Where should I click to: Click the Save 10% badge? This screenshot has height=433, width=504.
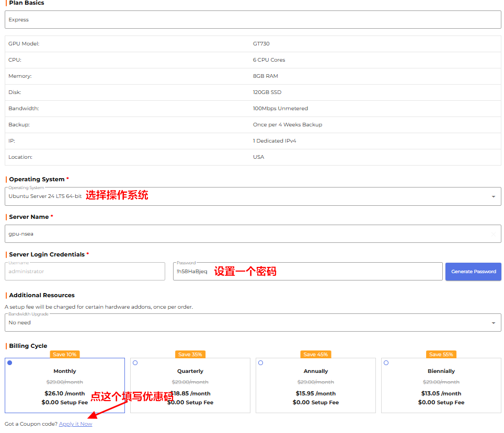65,354
